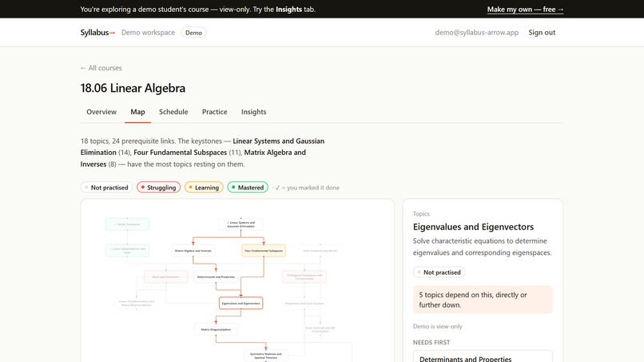Viewport: 644px width, 362px height.
Task: Sign out of the account
Action: coord(542,33)
